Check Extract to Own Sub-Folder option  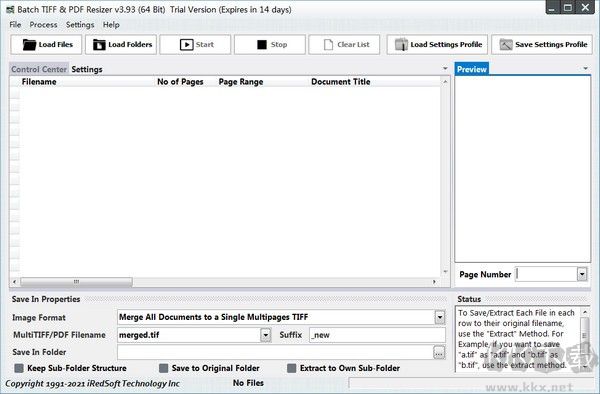(292, 368)
